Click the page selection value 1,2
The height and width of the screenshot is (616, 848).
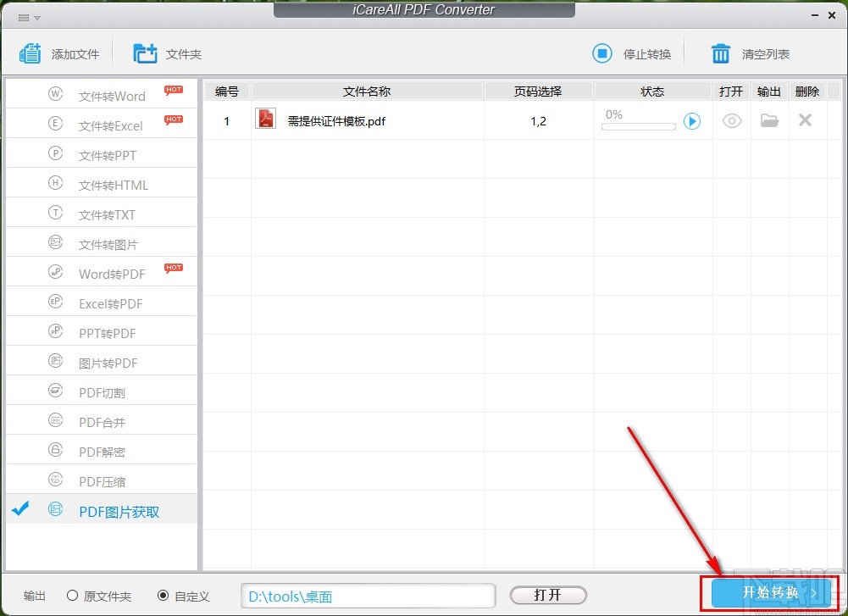538,121
